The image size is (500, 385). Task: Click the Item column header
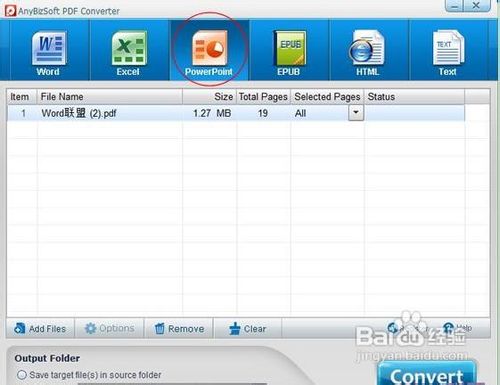pos(22,97)
